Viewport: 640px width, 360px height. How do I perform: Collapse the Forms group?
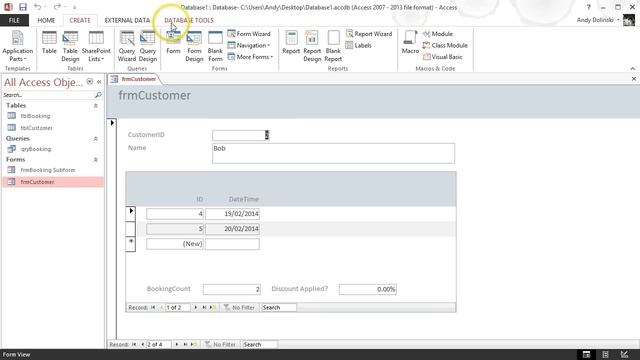[96, 160]
